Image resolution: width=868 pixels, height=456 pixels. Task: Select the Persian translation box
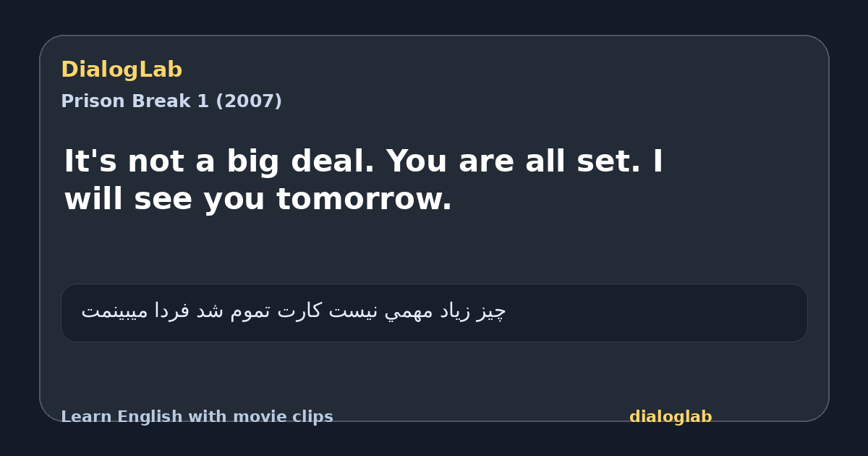click(434, 313)
